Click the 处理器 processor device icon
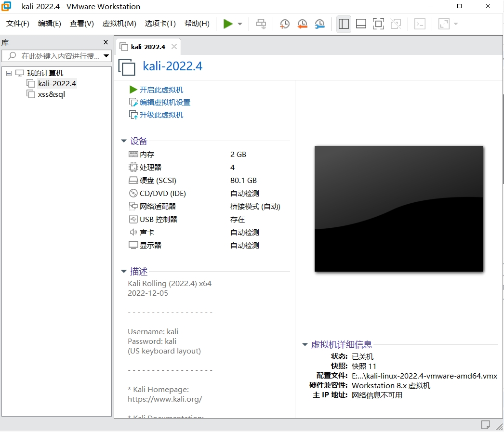 coord(133,167)
